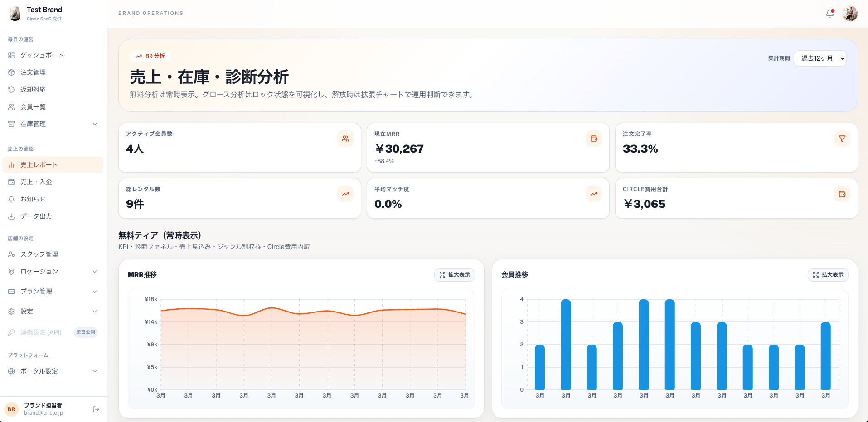Expand the ロケーション sidebar menu

[x=53, y=272]
